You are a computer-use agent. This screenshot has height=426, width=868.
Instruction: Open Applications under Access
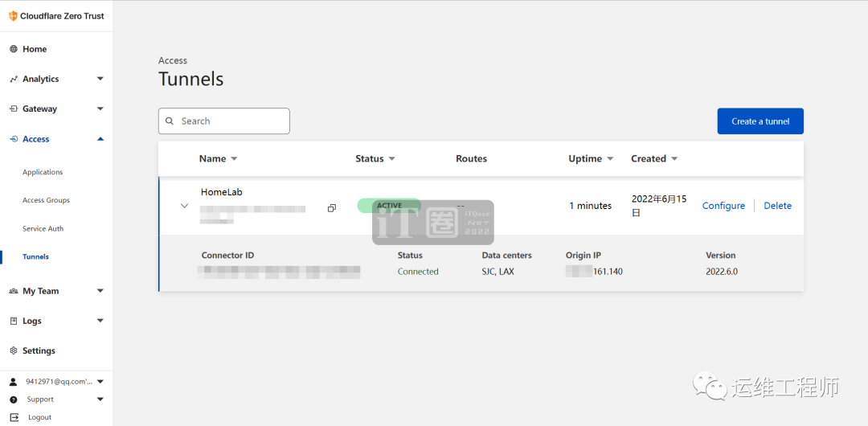(43, 172)
